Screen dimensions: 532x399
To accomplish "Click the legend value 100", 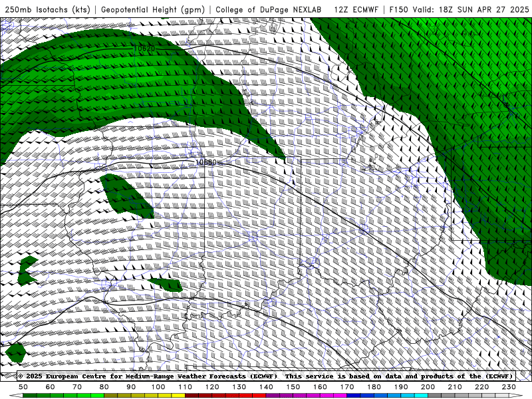I will click(158, 387).
